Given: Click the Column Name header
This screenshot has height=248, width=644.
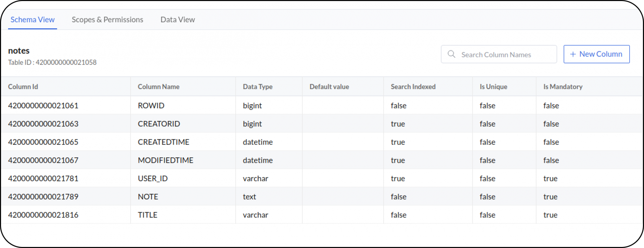Looking at the screenshot, I should [158, 87].
